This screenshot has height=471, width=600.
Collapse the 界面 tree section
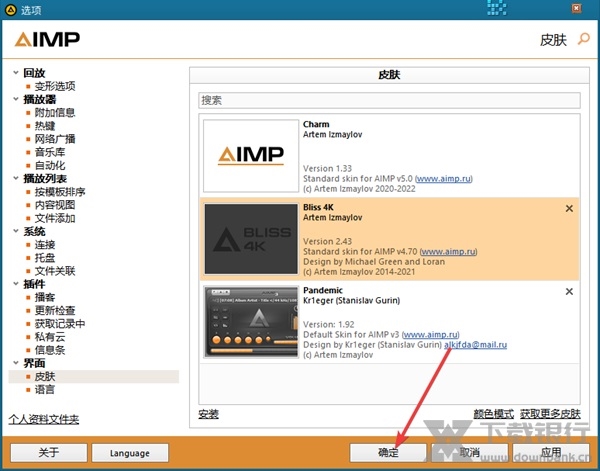(16, 362)
